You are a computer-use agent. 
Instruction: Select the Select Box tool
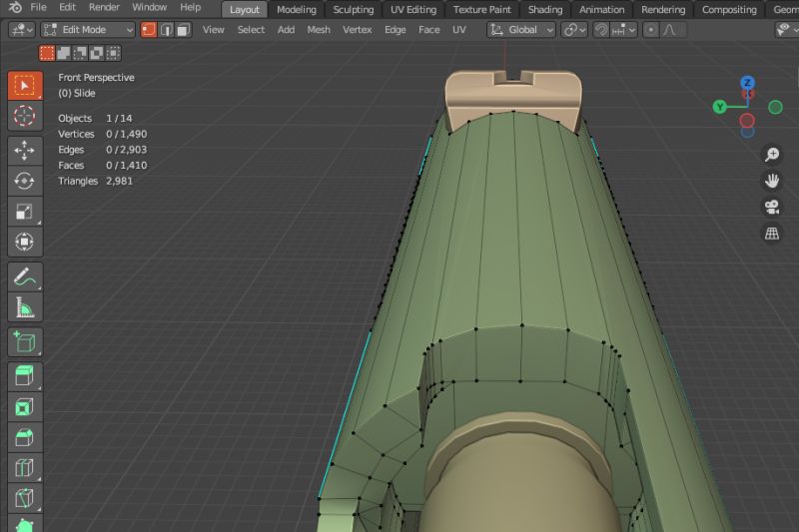tap(24, 86)
